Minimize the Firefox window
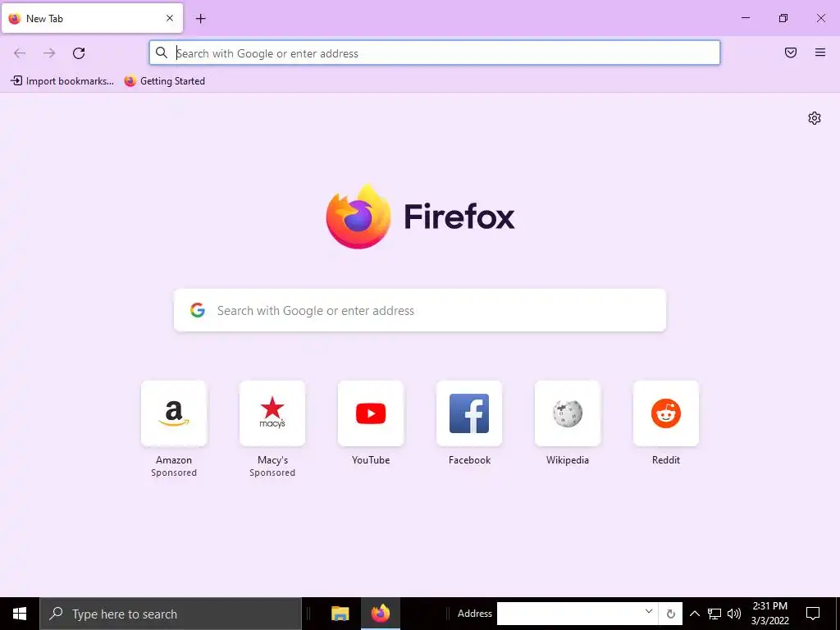 tap(745, 18)
